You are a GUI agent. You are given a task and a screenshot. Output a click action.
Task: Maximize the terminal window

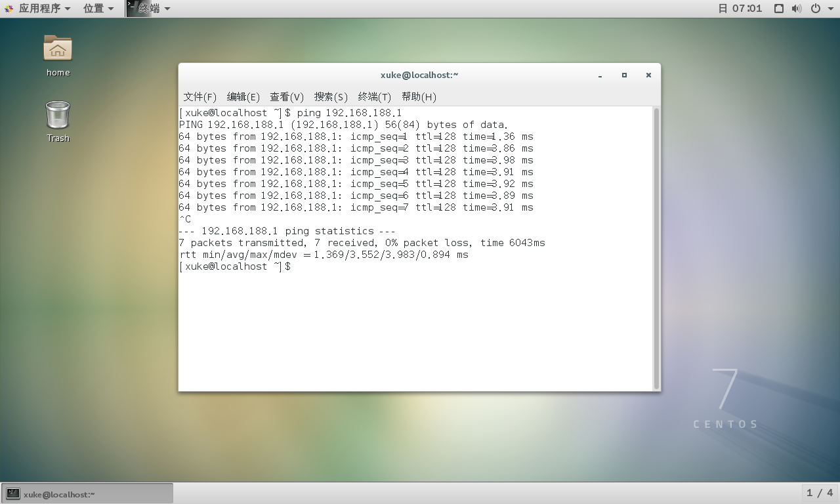pos(624,75)
